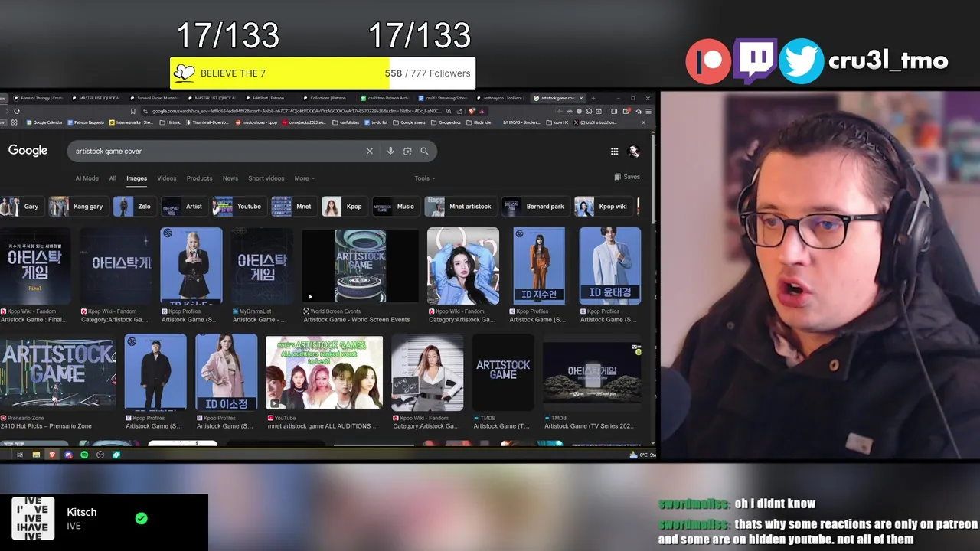Screen dimensions: 980x551
Task: Open TMDB Artistock Game logo thumbnail
Action: tap(503, 373)
